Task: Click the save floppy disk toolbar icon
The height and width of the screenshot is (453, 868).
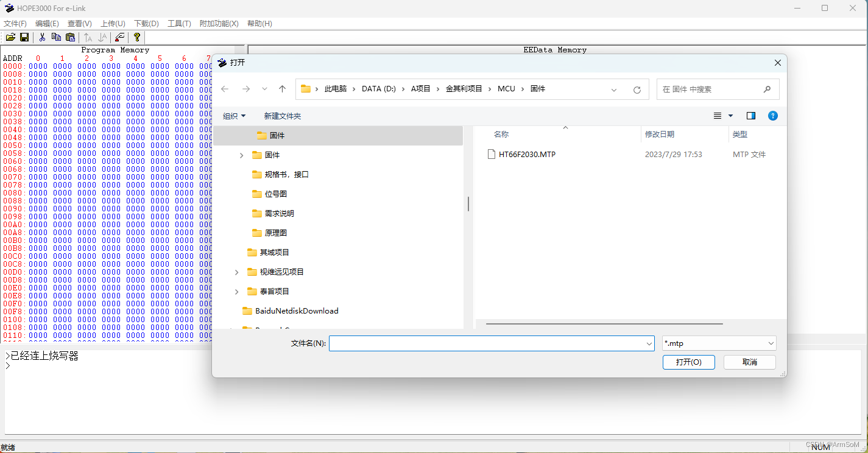Action: (x=24, y=37)
